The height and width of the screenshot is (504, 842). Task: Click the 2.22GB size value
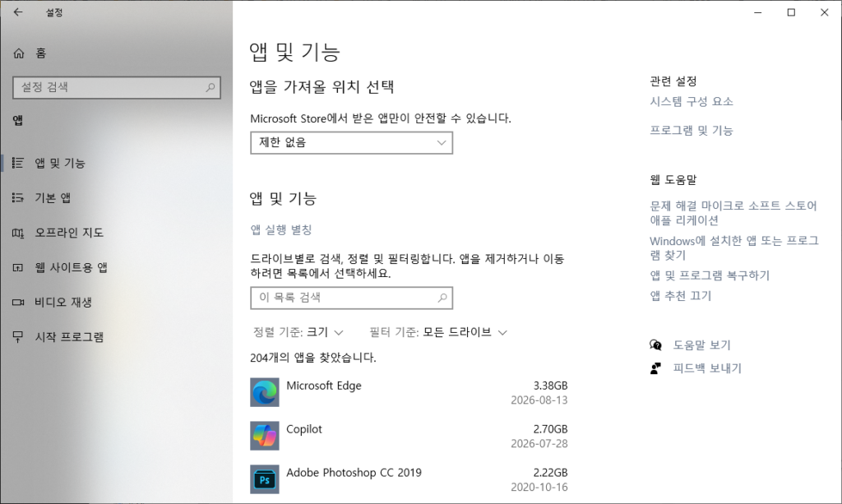pyautogui.click(x=550, y=472)
